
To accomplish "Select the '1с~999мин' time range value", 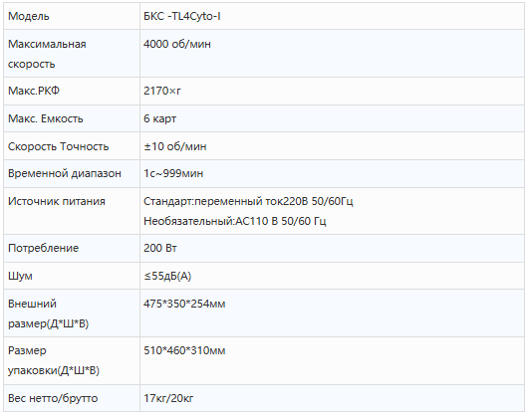I will coord(173,173).
